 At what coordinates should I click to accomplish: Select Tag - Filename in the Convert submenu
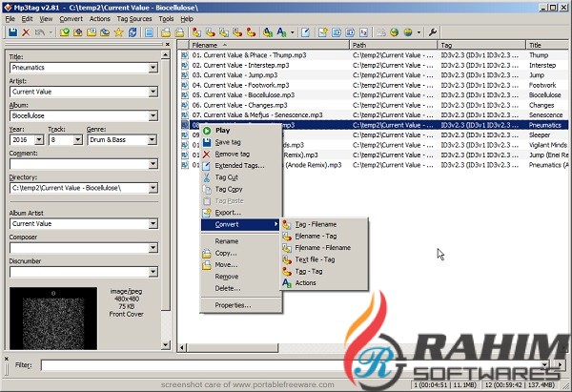click(324, 224)
